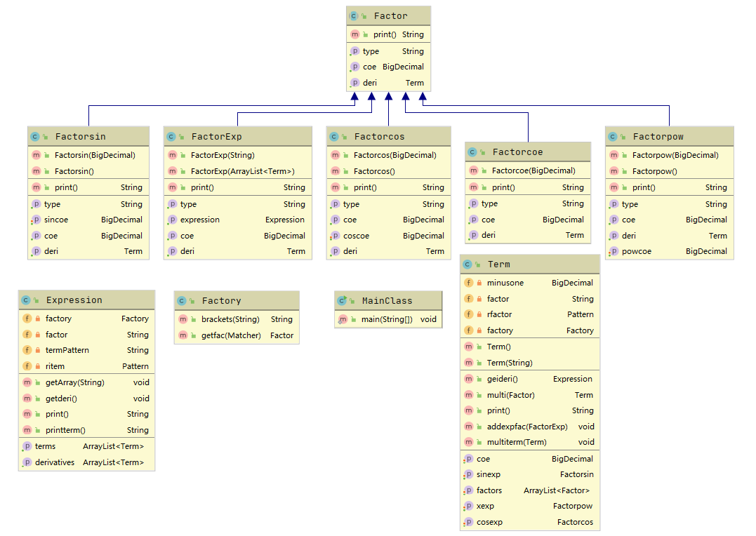
Task: Select the Term class header
Action: 530,264
